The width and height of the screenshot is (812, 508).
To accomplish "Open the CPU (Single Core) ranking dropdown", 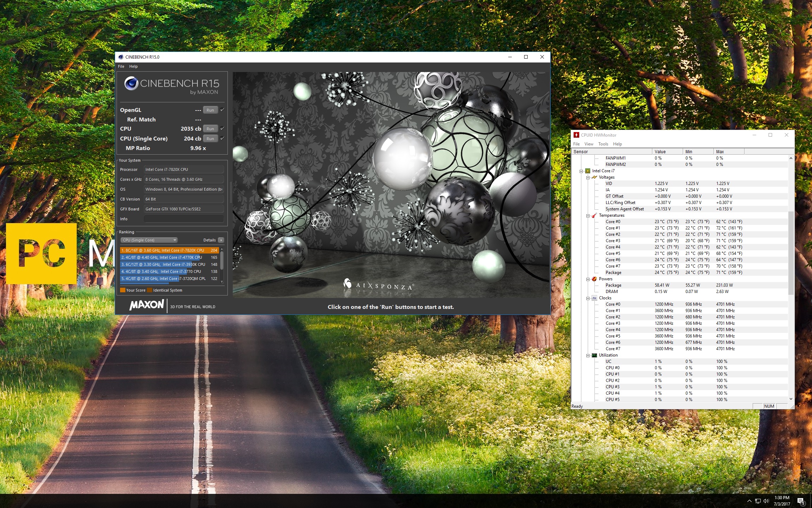I will click(149, 240).
